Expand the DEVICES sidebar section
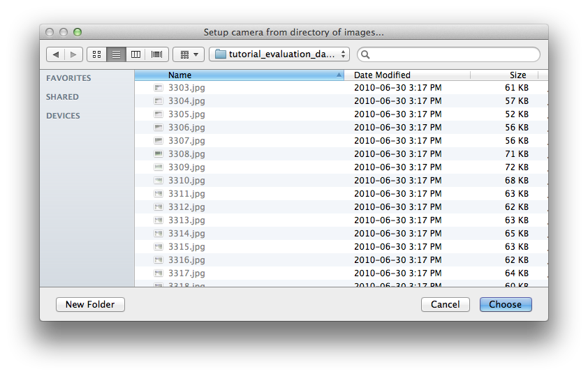 click(63, 116)
